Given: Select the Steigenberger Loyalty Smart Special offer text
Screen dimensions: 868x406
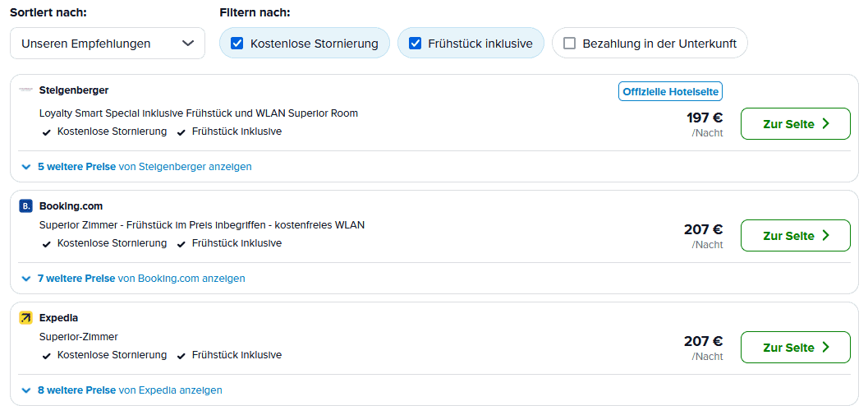Looking at the screenshot, I should click(199, 113).
